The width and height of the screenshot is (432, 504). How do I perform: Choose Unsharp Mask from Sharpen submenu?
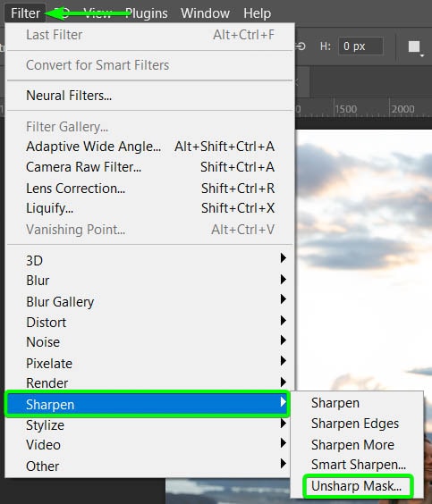coord(356,486)
